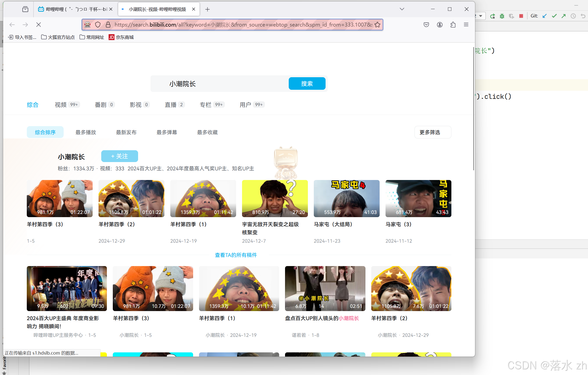This screenshot has width=588, height=375.
Task: Click the Git update project arrow
Action: [545, 16]
